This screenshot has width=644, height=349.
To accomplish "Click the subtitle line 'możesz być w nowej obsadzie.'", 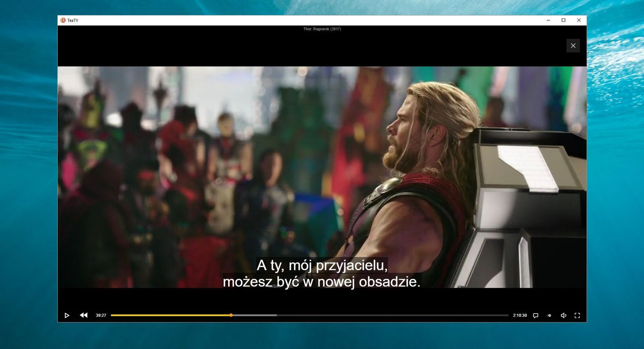I will coord(322,282).
